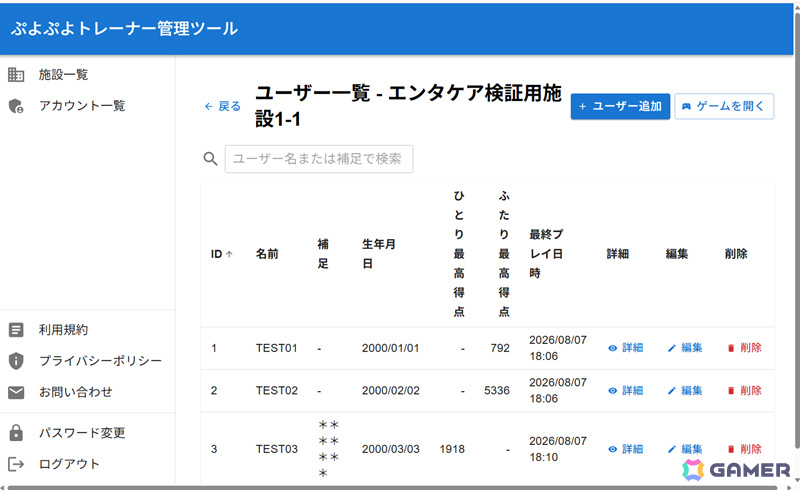This screenshot has width=800, height=490.
Task: Click the アカウント一覧 shield icon
Action: tap(16, 106)
